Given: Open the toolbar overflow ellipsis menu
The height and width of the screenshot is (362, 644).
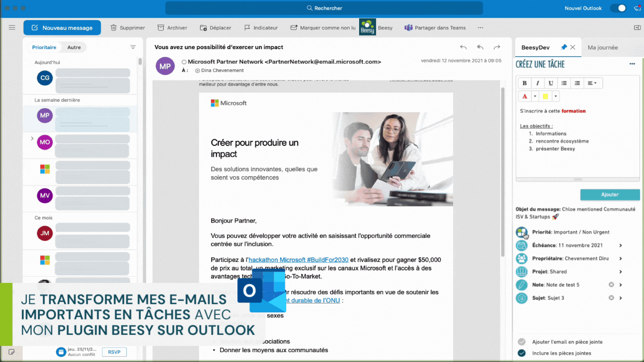Looking at the screenshot, I should (480, 28).
